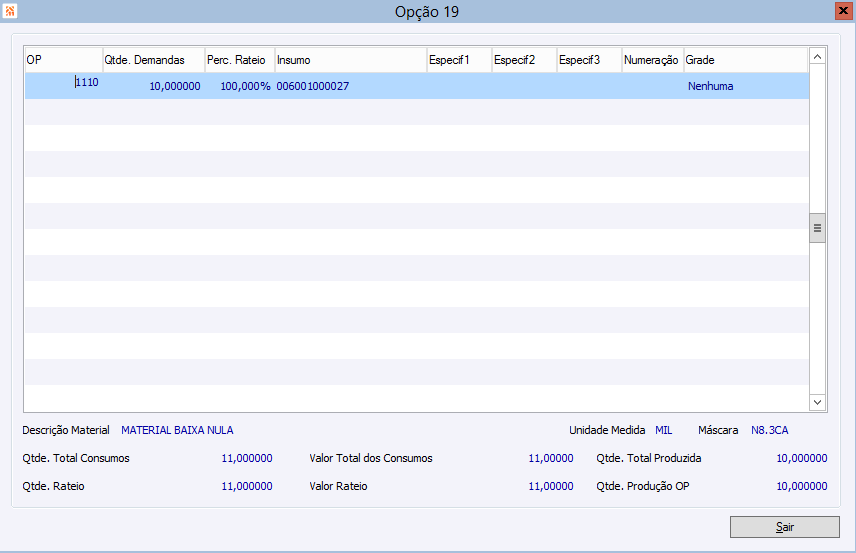Select the 100,000% Perc. Rateio cell
Screen dimensions: 856x553
point(240,86)
